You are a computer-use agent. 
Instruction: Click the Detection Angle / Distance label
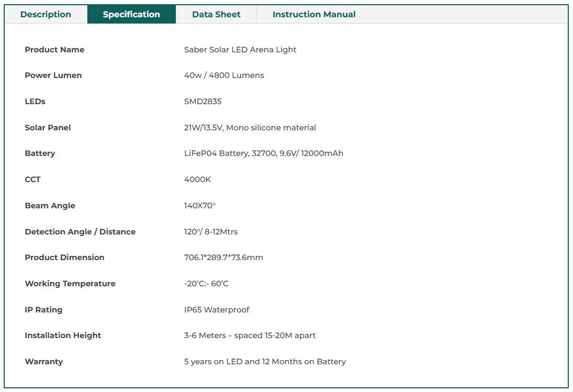coord(80,232)
